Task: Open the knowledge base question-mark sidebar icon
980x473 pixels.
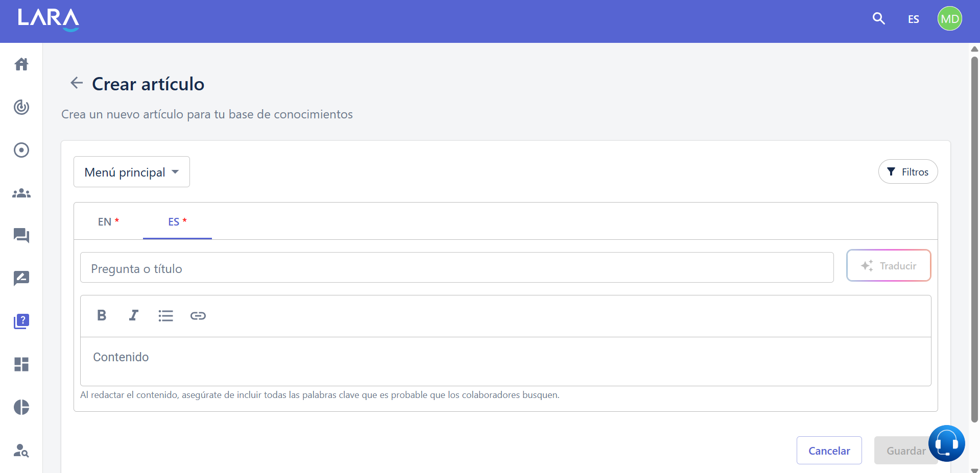Action: click(21, 321)
